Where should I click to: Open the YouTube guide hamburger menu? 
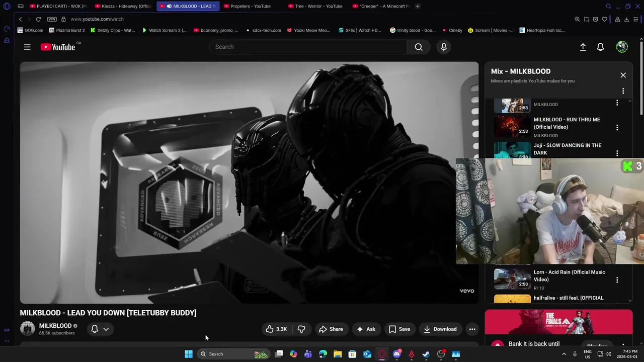[x=27, y=47]
